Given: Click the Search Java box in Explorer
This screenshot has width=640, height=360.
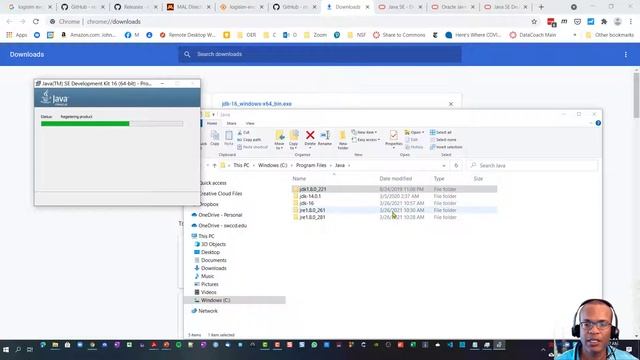Looking at the screenshot, I should [533, 165].
